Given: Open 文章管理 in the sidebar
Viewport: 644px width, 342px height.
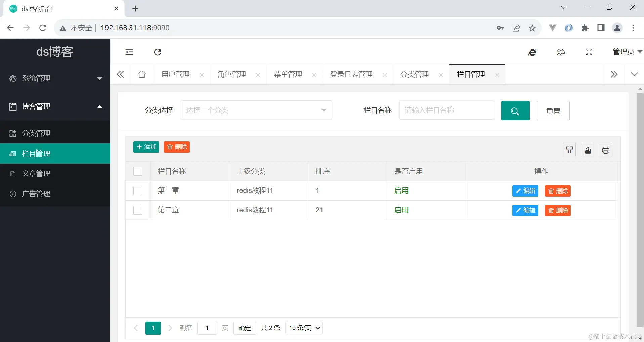Looking at the screenshot, I should click(x=55, y=174).
